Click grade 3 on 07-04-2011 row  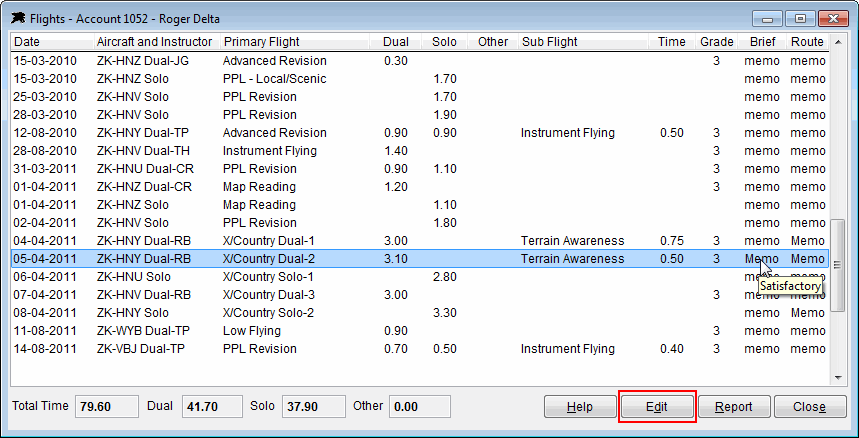(x=717, y=295)
